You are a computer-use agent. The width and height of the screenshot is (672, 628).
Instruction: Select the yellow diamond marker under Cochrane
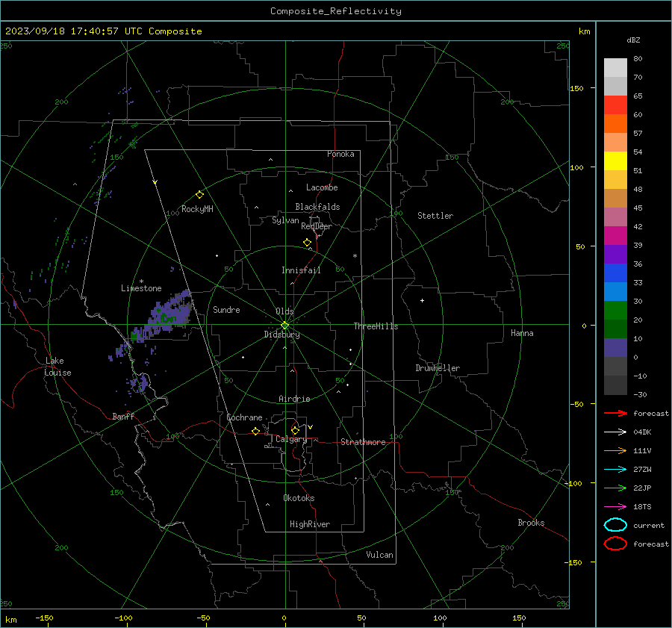tap(255, 431)
